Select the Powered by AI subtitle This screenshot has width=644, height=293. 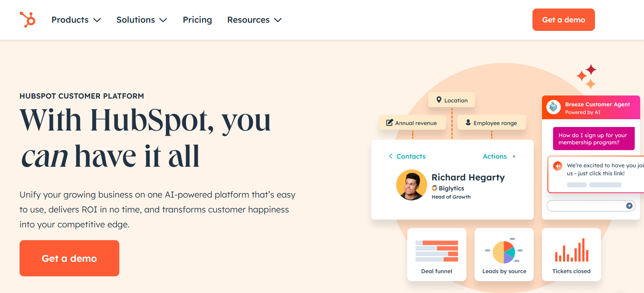583,112
